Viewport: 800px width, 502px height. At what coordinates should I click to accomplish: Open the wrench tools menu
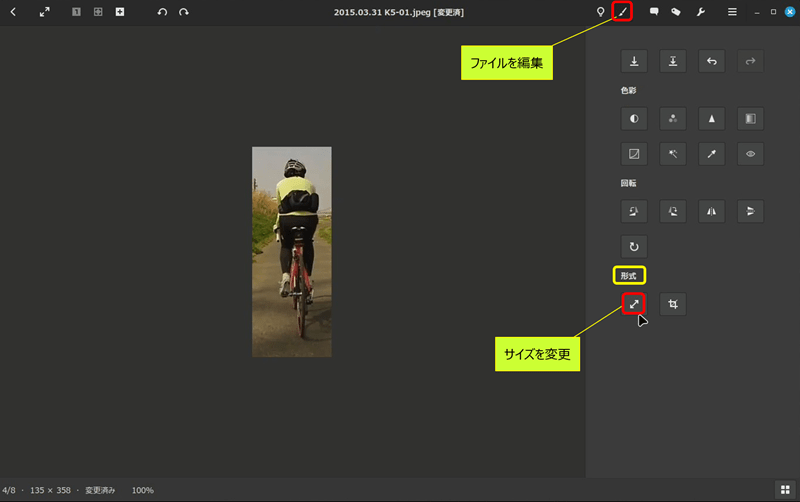click(701, 12)
